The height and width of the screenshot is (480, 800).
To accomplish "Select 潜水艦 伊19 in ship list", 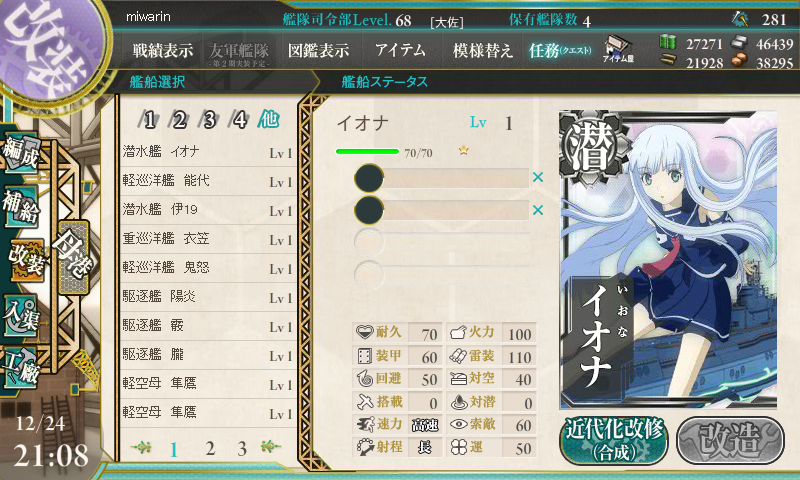I will point(207,210).
